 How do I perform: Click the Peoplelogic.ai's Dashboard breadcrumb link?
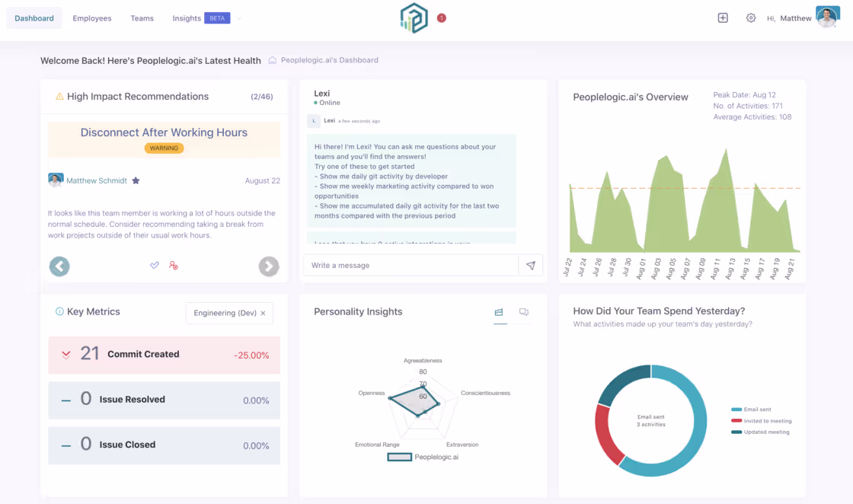[329, 60]
